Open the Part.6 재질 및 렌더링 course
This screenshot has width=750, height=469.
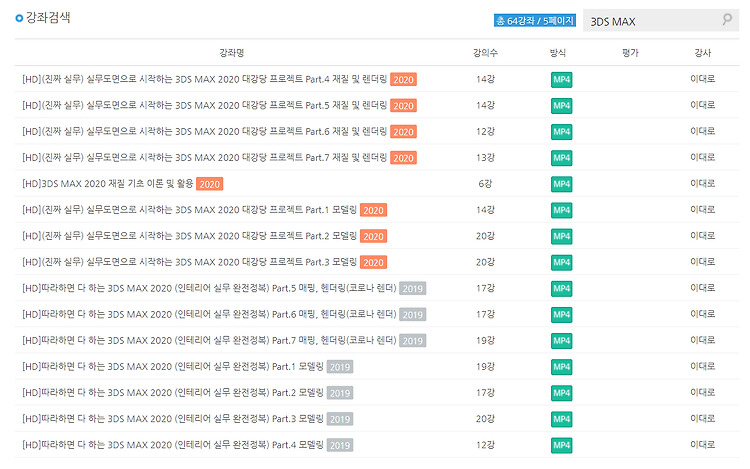[x=205, y=131]
